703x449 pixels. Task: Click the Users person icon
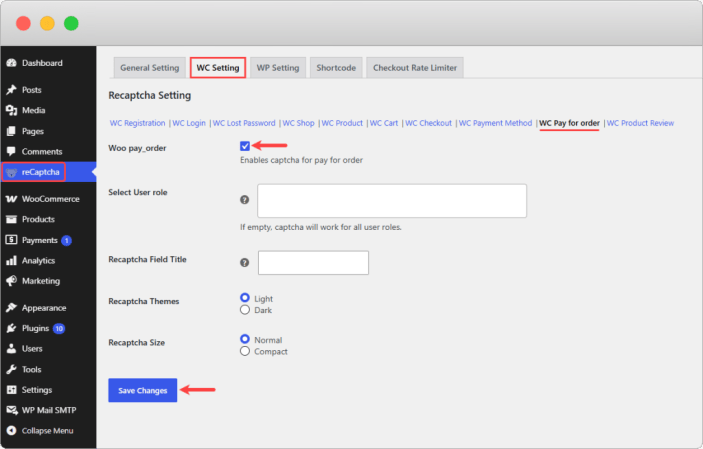pyautogui.click(x=11, y=349)
